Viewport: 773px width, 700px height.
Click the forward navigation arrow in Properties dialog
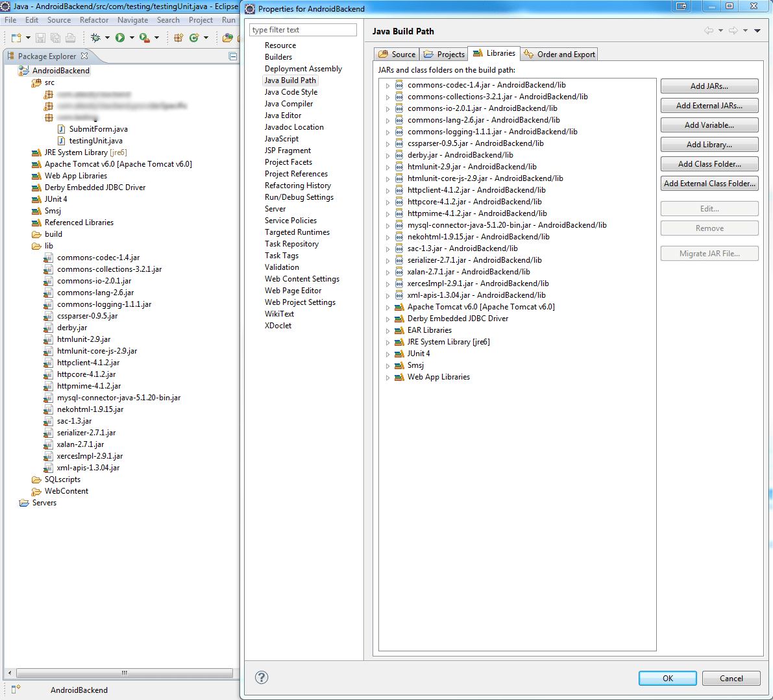(733, 30)
